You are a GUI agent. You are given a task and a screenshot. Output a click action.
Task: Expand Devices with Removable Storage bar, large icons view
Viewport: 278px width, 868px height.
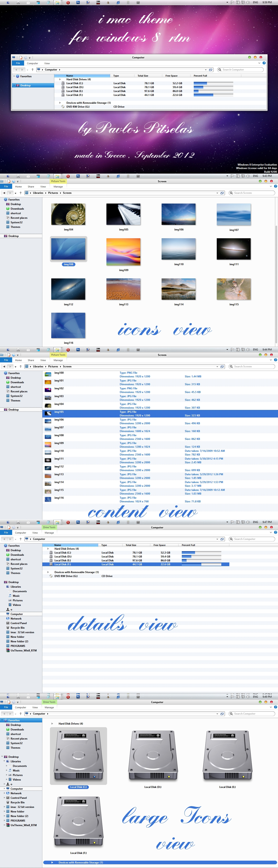tap(160, 863)
